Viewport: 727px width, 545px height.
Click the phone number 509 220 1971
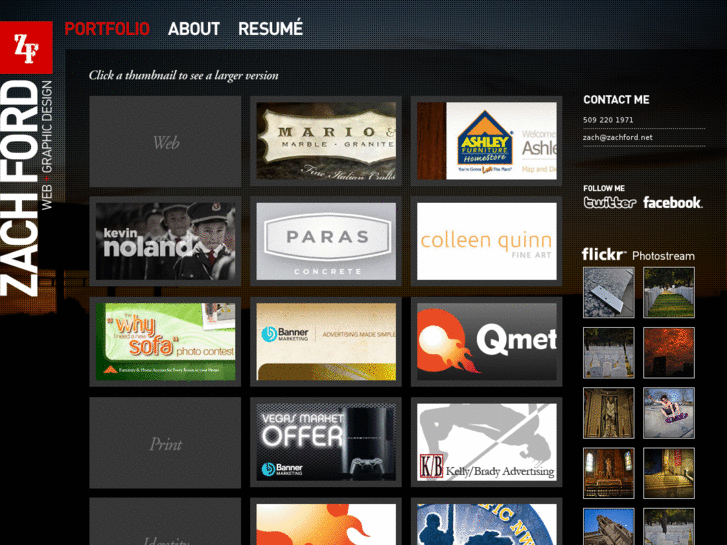[x=608, y=120]
